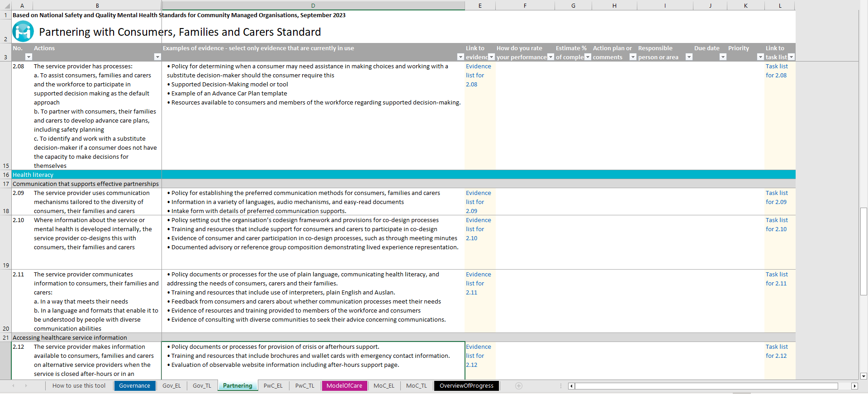
Task: Expand the Due date filter dropdown
Action: 723,57
